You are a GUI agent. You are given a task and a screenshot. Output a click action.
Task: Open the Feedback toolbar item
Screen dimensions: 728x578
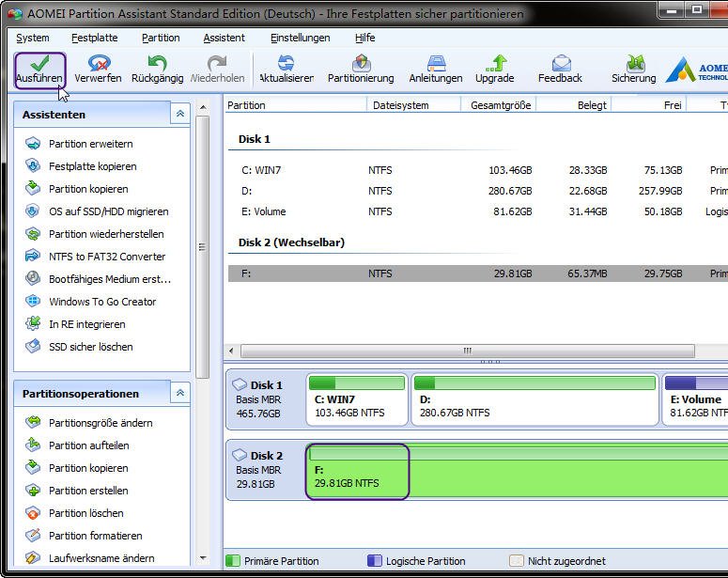click(560, 70)
